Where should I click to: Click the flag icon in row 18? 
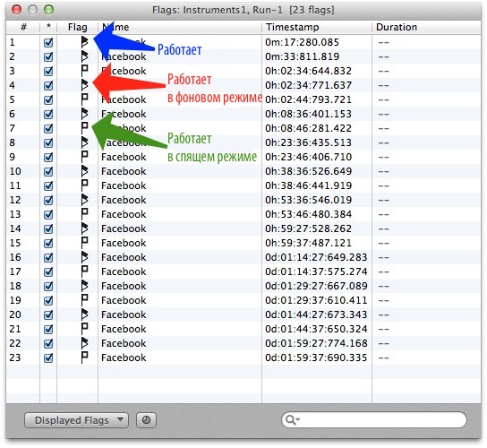click(x=84, y=286)
